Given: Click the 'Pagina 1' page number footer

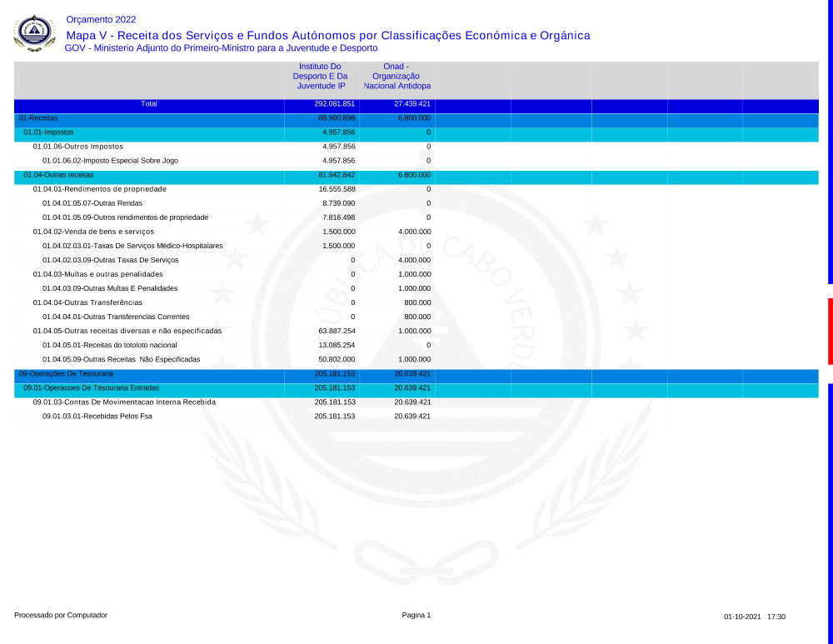Looking at the screenshot, I should [416, 615].
